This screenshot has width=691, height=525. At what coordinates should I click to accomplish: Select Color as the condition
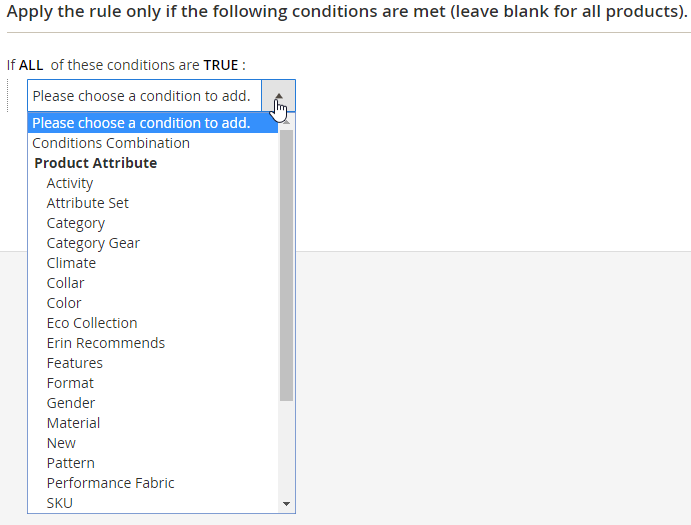pos(64,303)
